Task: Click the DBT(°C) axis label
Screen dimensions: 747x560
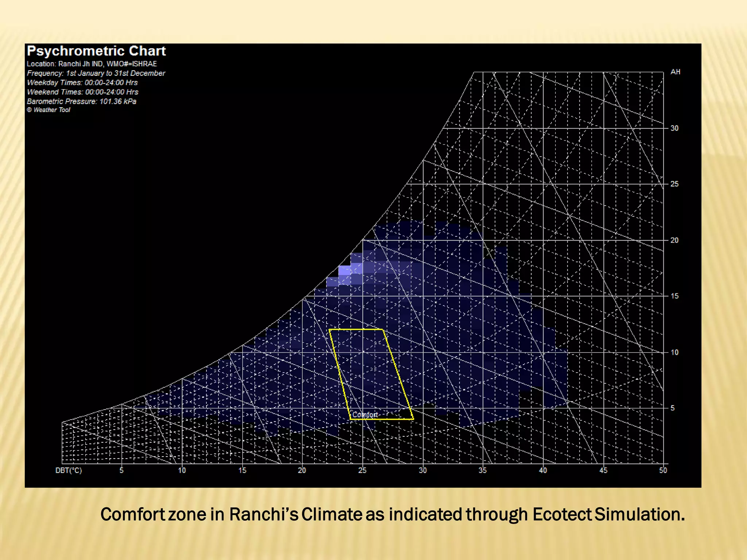Action: [69, 470]
